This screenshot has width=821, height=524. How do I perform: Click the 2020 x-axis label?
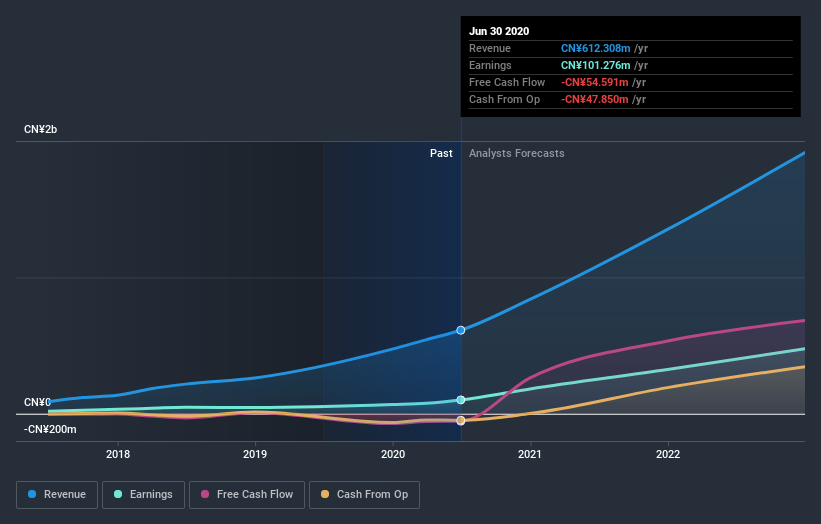click(393, 454)
